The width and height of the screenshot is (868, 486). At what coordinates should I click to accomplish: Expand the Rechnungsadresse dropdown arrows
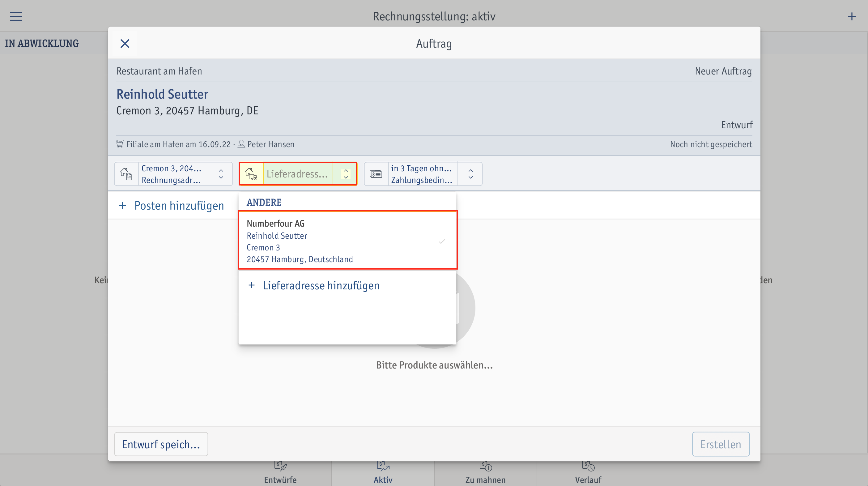(x=221, y=174)
